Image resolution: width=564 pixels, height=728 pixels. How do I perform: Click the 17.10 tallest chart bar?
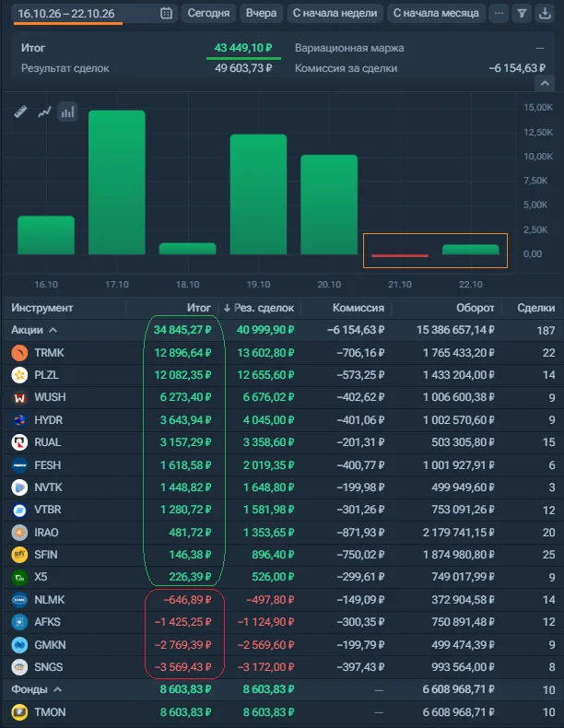[x=116, y=182]
